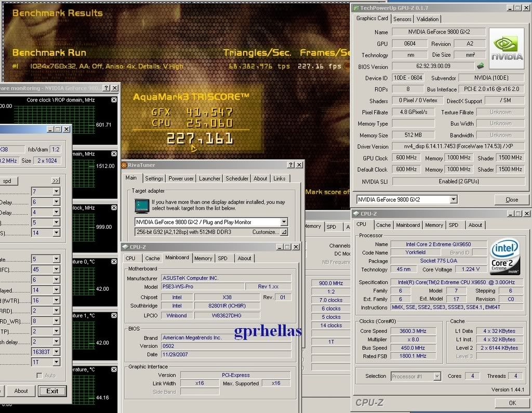
Task: Click the front CPU-Z Mainboard window title icon
Action: 125,247
